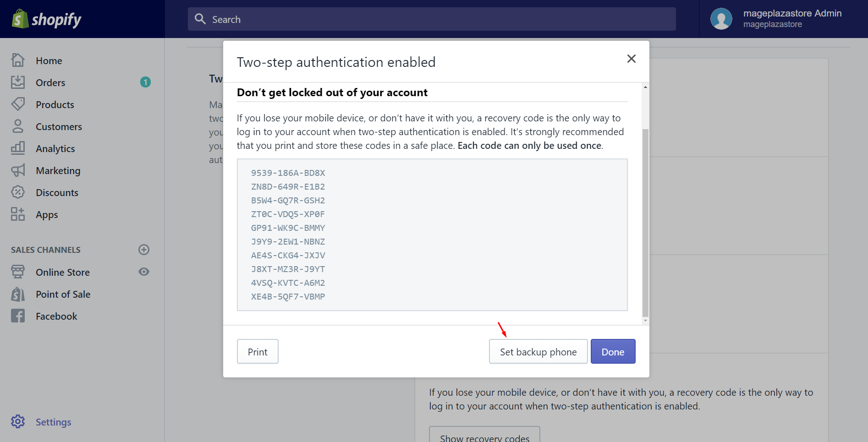
Task: Click the Orders inbox icon
Action: click(18, 82)
